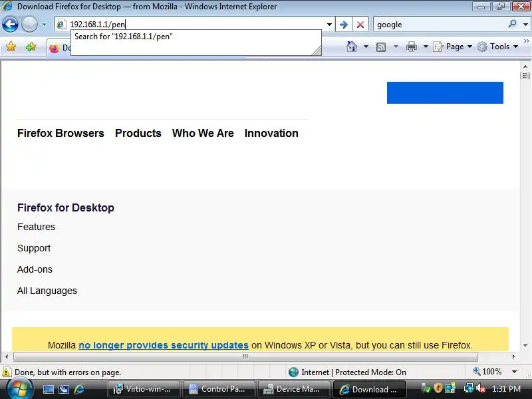Switch to the Virtio-win taskbar button
532x399 pixels.
click(144, 389)
